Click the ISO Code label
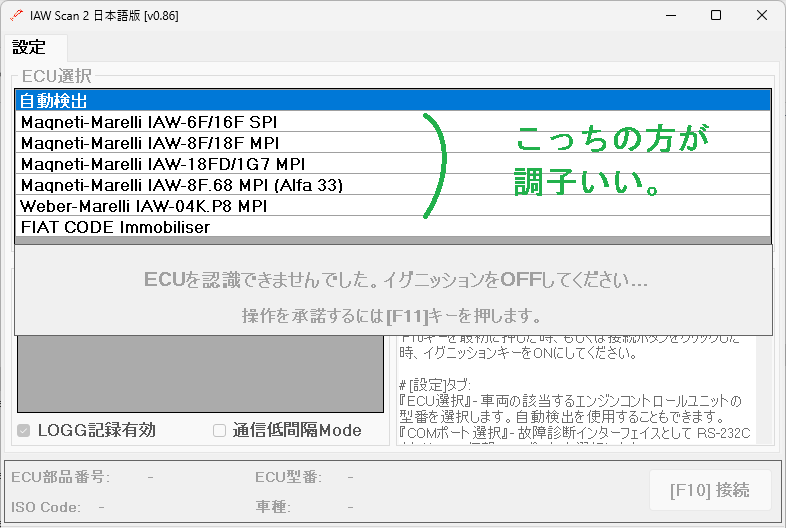 click(x=45, y=507)
